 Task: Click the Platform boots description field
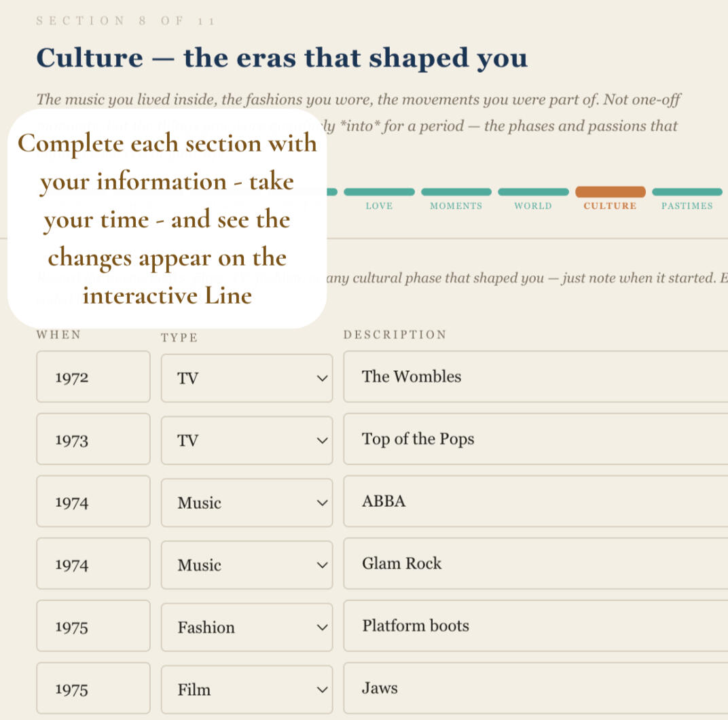pos(536,626)
